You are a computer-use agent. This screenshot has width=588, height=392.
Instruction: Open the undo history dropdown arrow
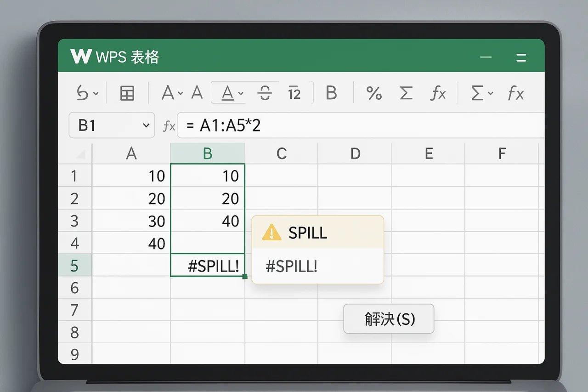point(96,94)
